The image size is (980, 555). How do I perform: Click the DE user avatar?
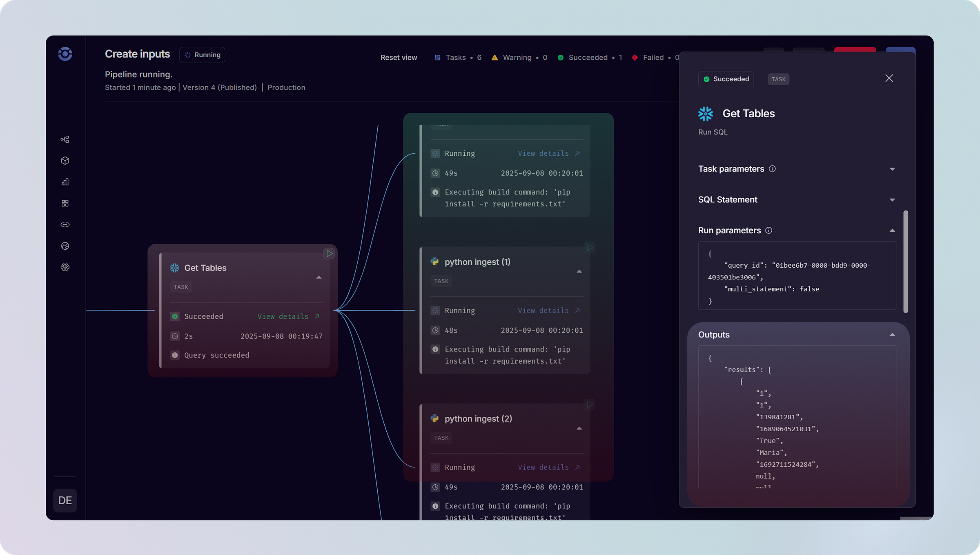pos(65,500)
